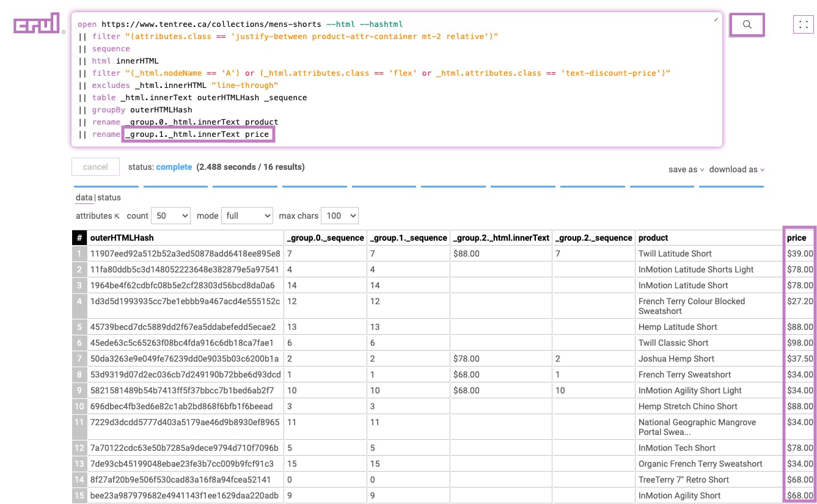
Task: Click the # column header
Action: pos(79,238)
